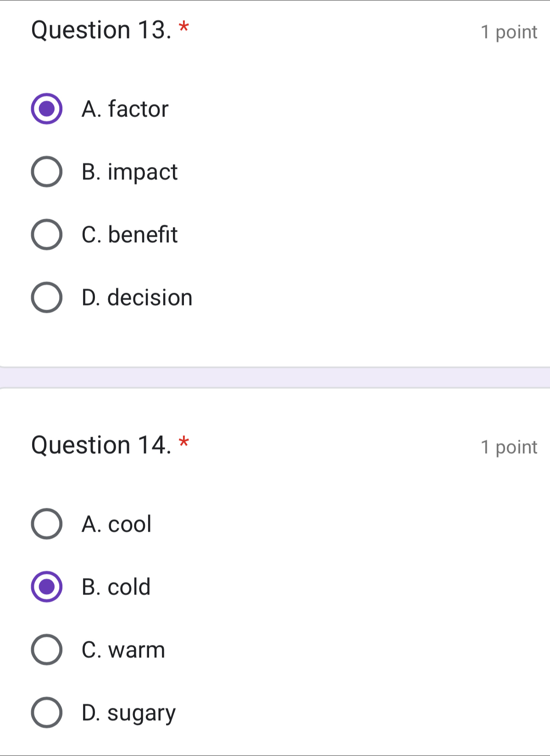Click the Question 14 heading

coord(100,445)
